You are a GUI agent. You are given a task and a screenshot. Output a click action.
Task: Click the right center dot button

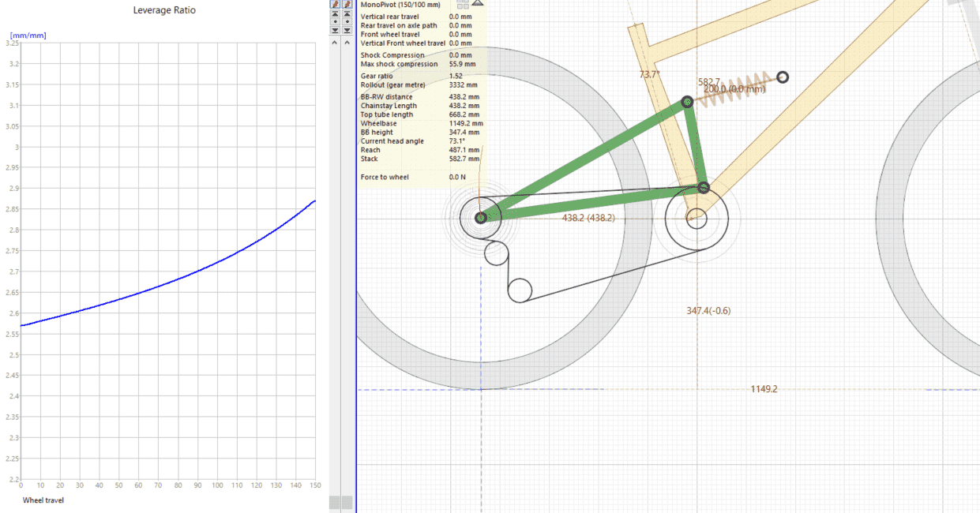346,21
